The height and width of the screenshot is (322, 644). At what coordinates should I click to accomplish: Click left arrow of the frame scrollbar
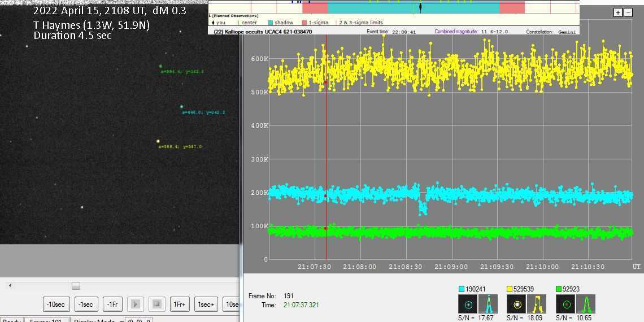pyautogui.click(x=10, y=286)
